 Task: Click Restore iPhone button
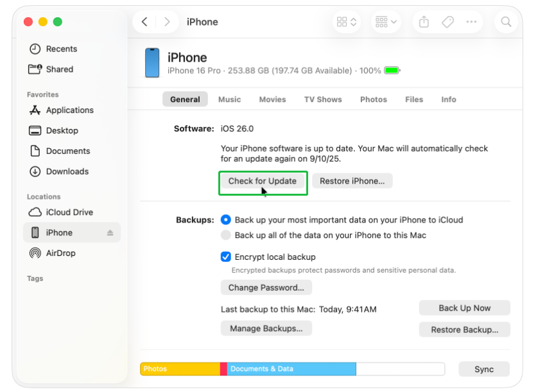point(352,181)
